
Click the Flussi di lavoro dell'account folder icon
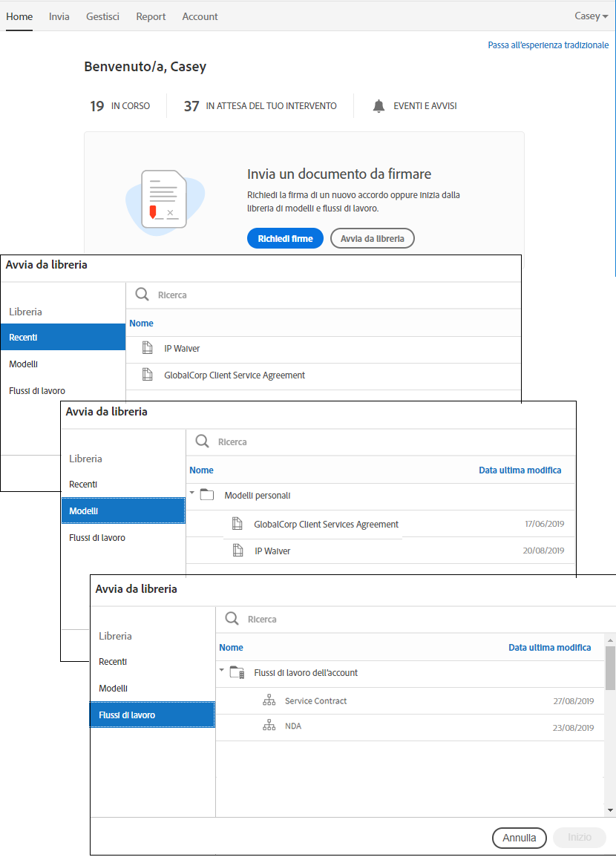[237, 673]
